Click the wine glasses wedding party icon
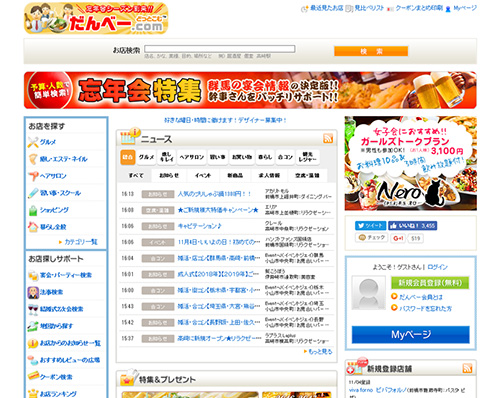Screen dimensions: 500x398 click(x=33, y=309)
